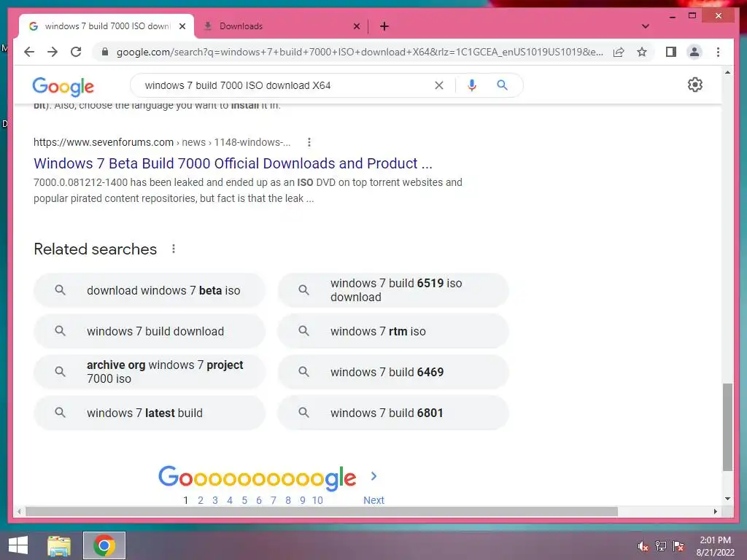Open the taskbar clock showing 2:01 PM

(x=715, y=546)
